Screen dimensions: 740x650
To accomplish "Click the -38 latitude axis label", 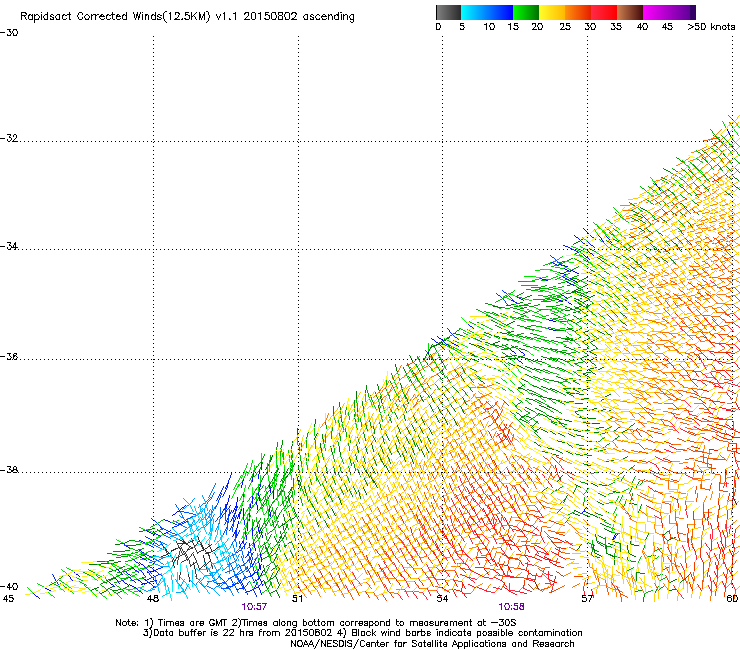I will tap(9, 470).
